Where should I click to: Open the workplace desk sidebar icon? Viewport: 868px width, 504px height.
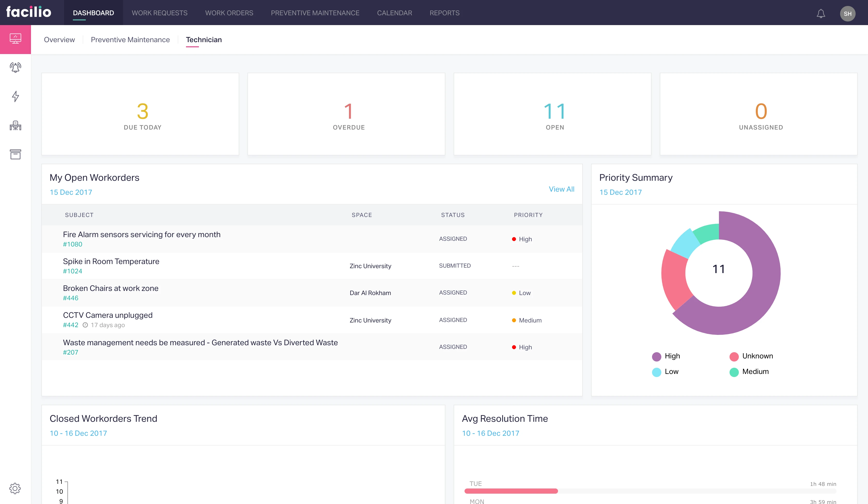point(15,125)
